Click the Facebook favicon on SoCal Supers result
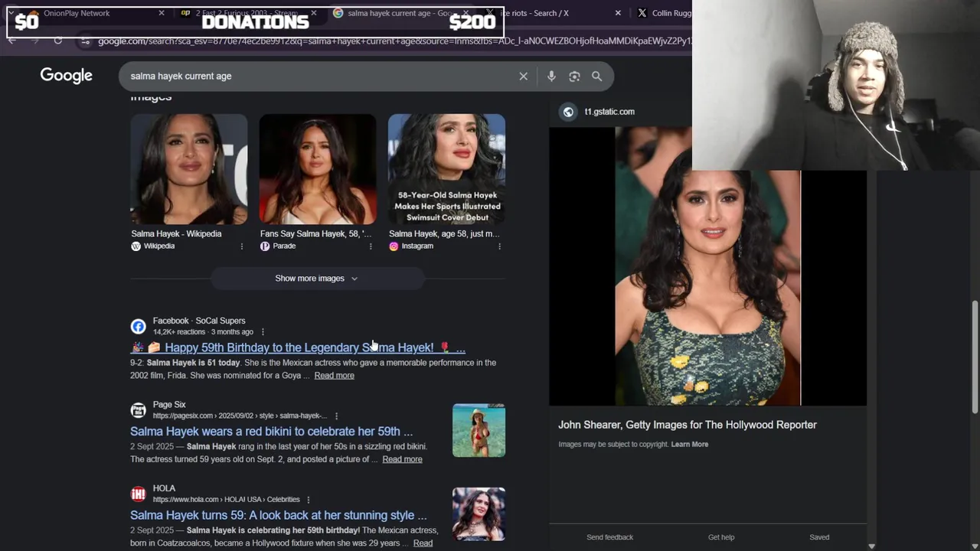Image resolution: width=980 pixels, height=551 pixels. click(x=138, y=327)
